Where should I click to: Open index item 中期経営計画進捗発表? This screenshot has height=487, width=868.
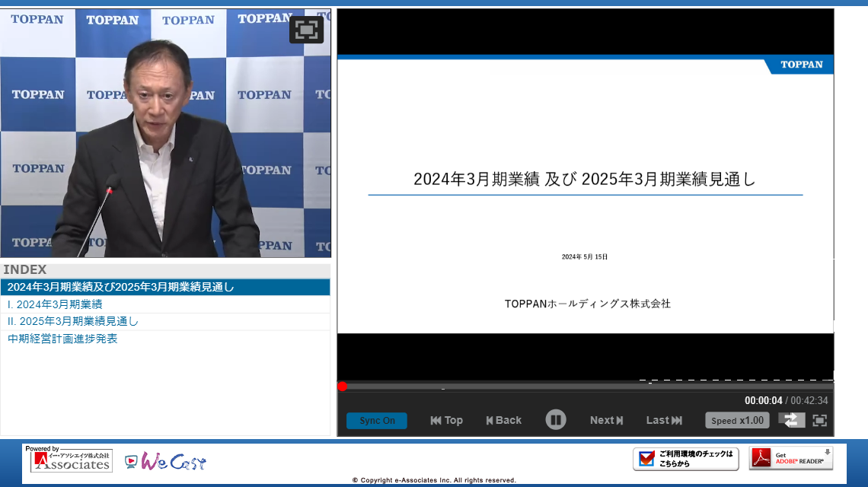(x=62, y=339)
